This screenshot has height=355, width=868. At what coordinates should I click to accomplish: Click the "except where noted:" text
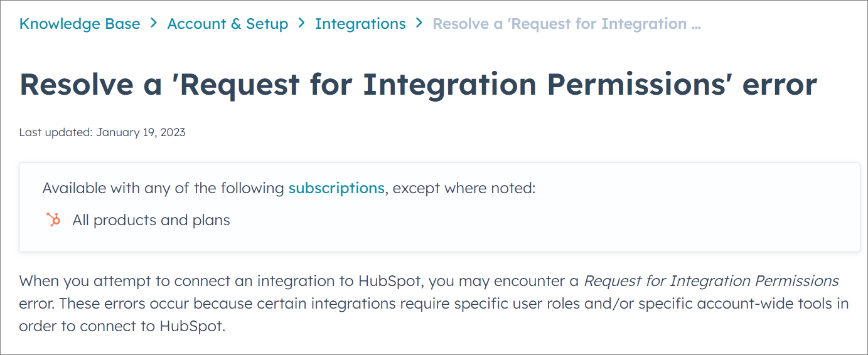click(x=464, y=188)
